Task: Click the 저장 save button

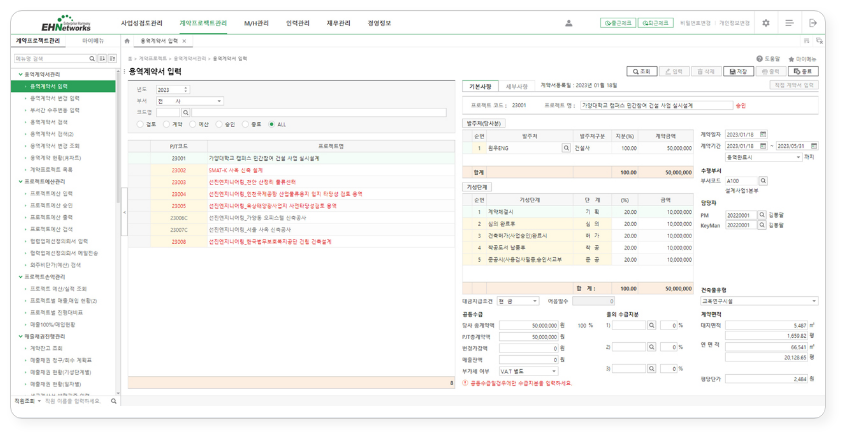Action: pos(738,72)
